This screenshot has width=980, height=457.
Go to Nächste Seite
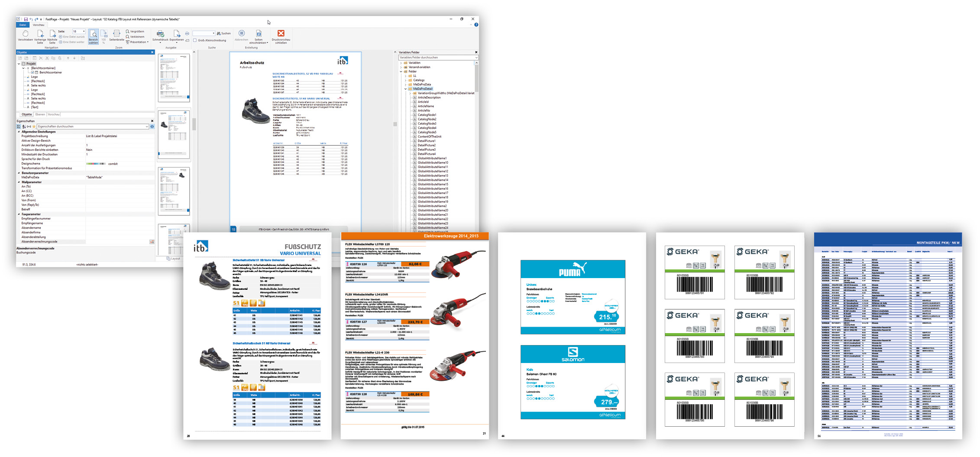tap(52, 36)
